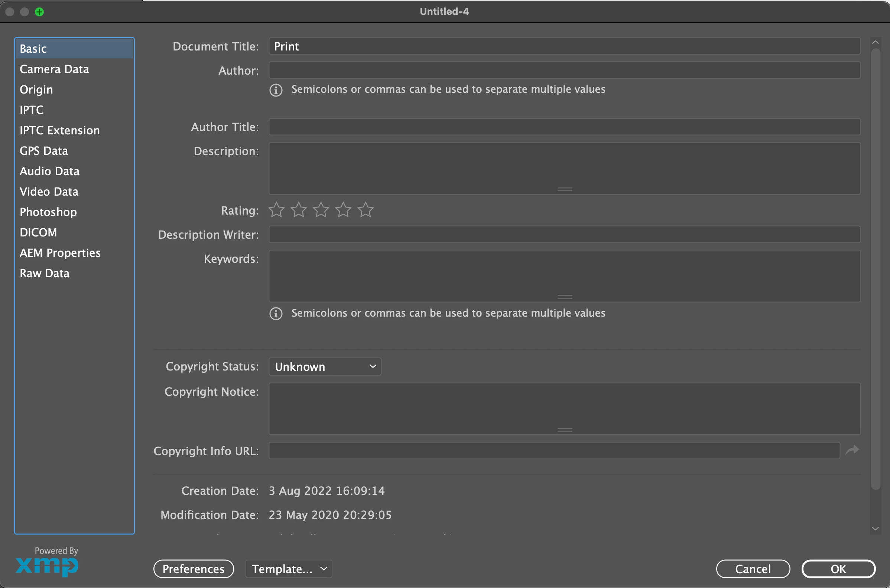Click the info icon below Keywords field
This screenshot has width=890, height=588.
click(276, 314)
